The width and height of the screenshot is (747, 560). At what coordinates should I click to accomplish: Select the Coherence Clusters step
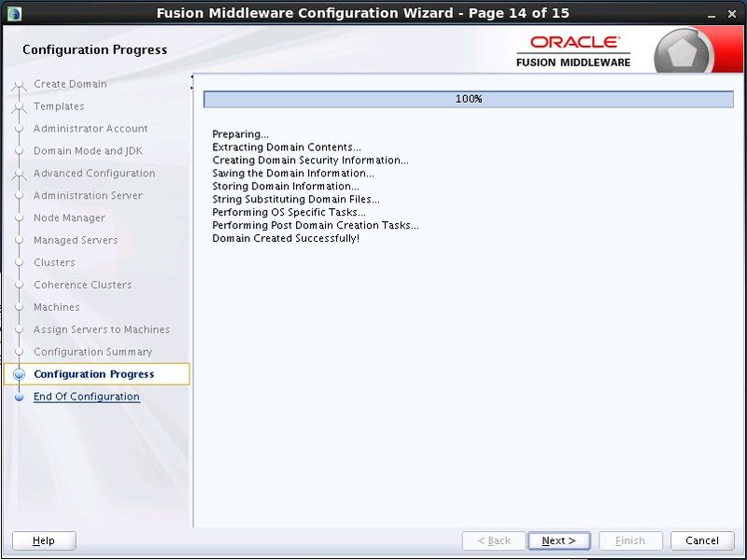pyautogui.click(x=83, y=285)
